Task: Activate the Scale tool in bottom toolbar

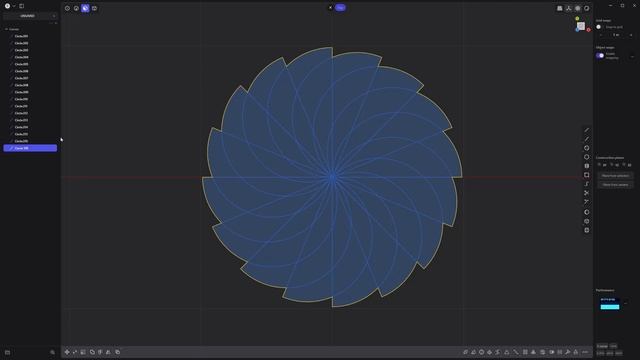Action: (x=83, y=352)
